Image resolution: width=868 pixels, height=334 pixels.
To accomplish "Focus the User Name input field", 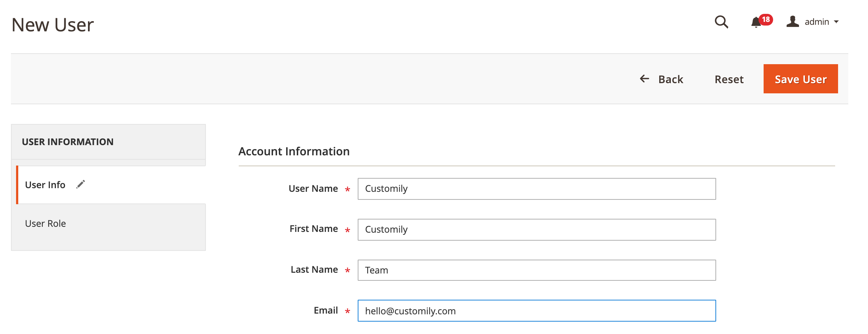I will click(536, 189).
